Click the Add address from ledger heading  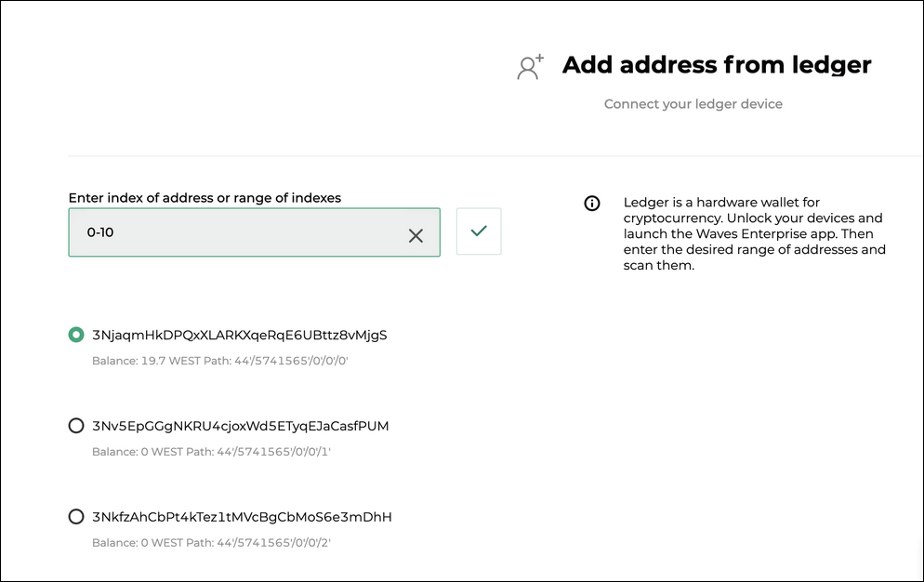pos(716,65)
